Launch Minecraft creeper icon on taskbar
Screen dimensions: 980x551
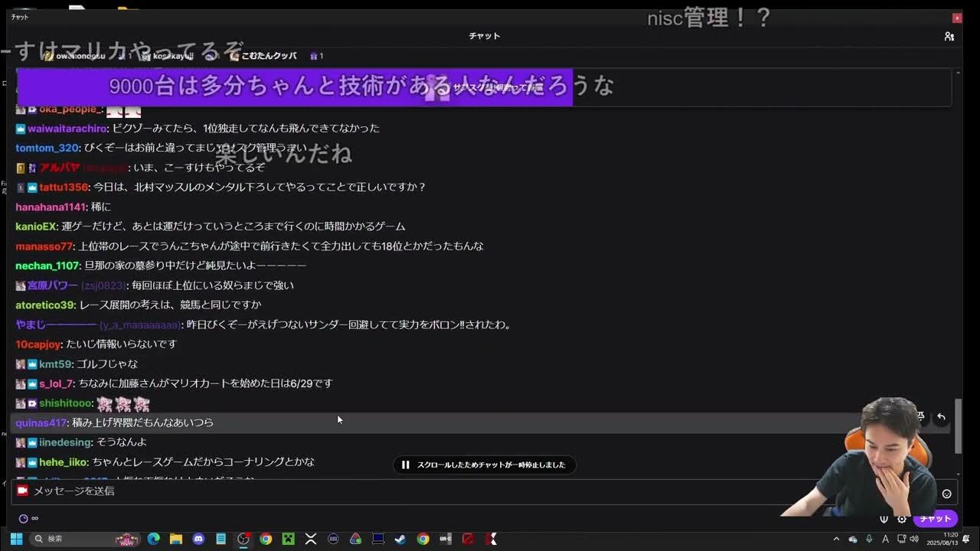288,539
